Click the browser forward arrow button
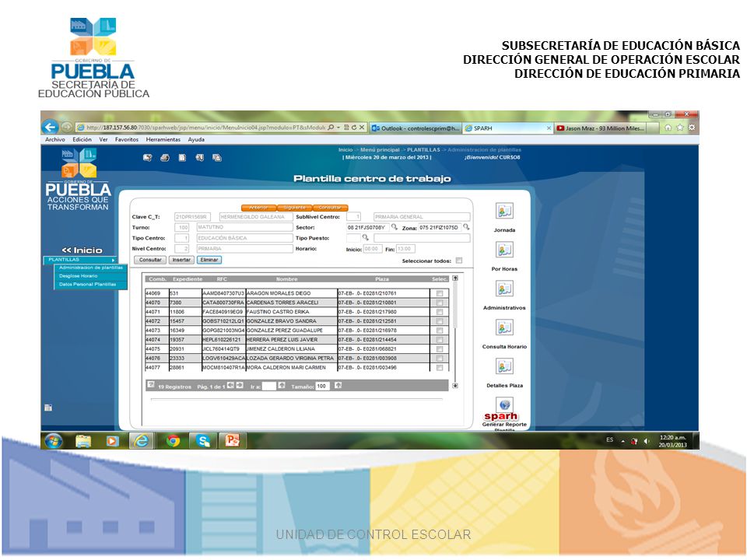The height and width of the screenshot is (560, 747). click(x=66, y=127)
